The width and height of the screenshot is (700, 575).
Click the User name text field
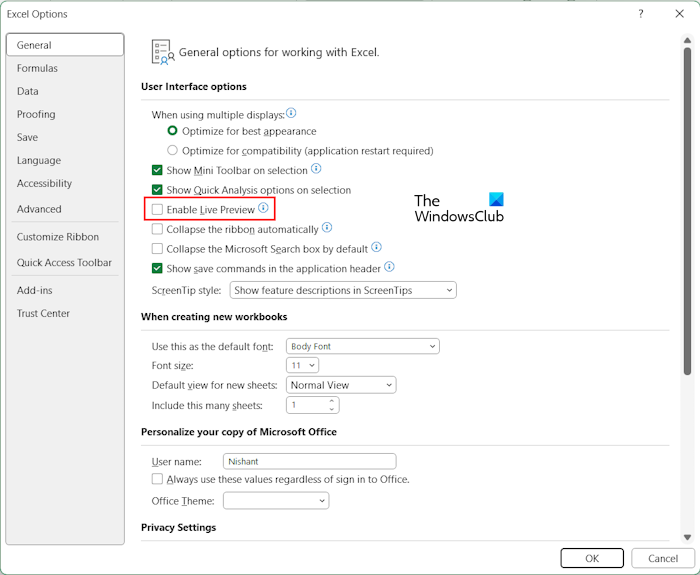pos(309,462)
